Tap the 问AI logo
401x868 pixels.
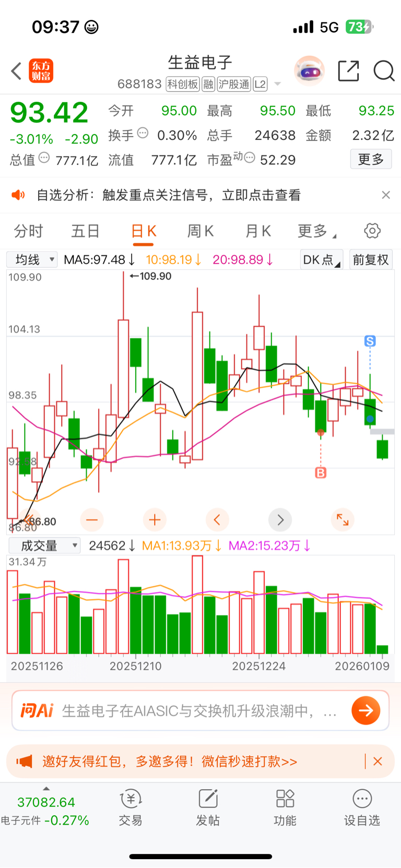point(37,710)
